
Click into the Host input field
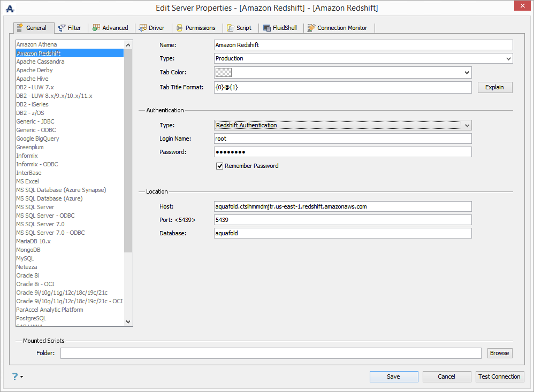(342, 206)
